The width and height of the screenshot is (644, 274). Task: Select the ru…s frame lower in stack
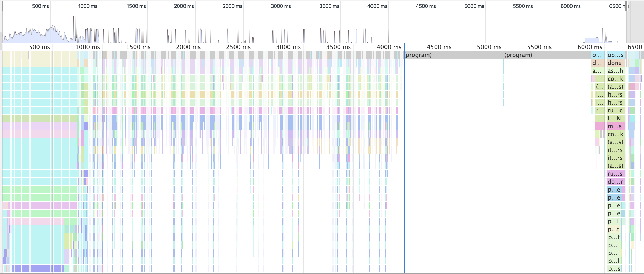(x=614, y=174)
